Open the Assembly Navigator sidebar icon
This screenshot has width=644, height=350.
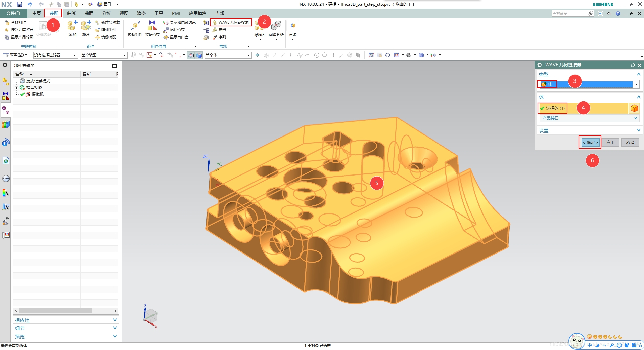[x=6, y=82]
